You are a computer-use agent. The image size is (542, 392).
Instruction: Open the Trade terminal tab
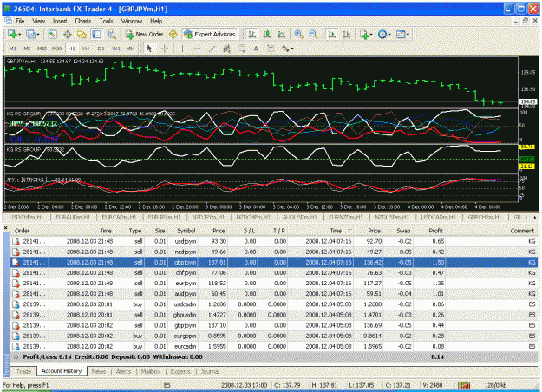click(x=24, y=371)
